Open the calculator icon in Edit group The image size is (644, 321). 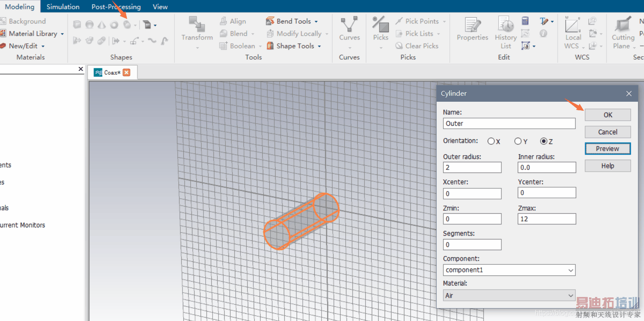(x=525, y=21)
